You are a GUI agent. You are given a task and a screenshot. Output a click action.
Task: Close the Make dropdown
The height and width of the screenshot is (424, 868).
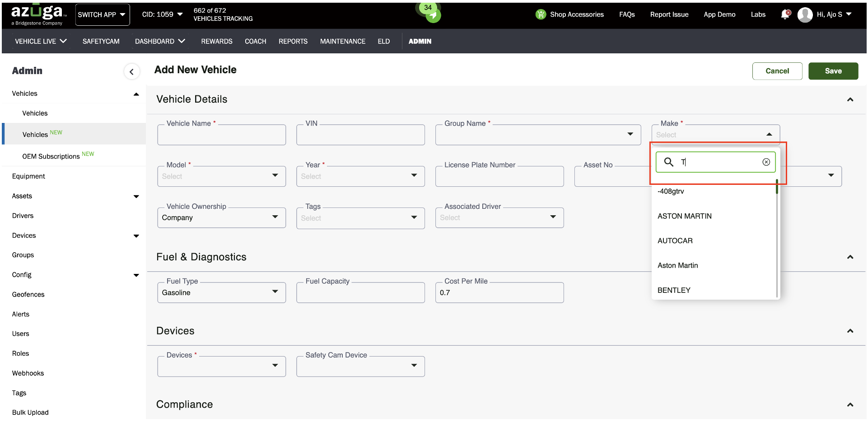click(x=769, y=134)
